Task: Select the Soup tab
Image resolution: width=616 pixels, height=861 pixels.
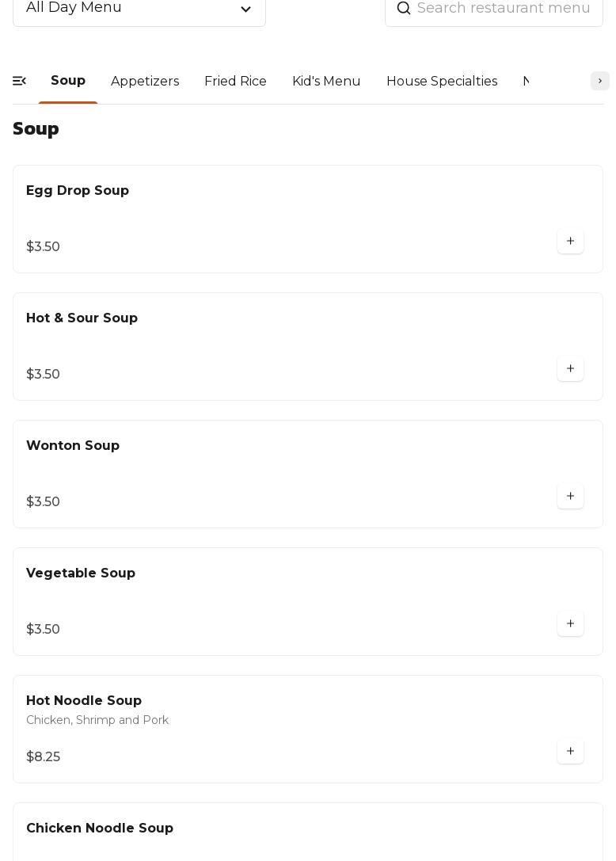Action: click(x=68, y=80)
